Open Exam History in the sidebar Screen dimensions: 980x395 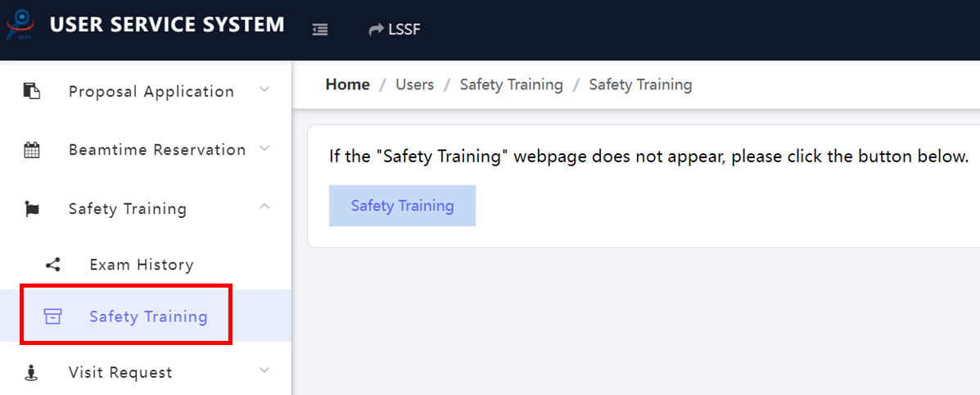[x=142, y=265]
